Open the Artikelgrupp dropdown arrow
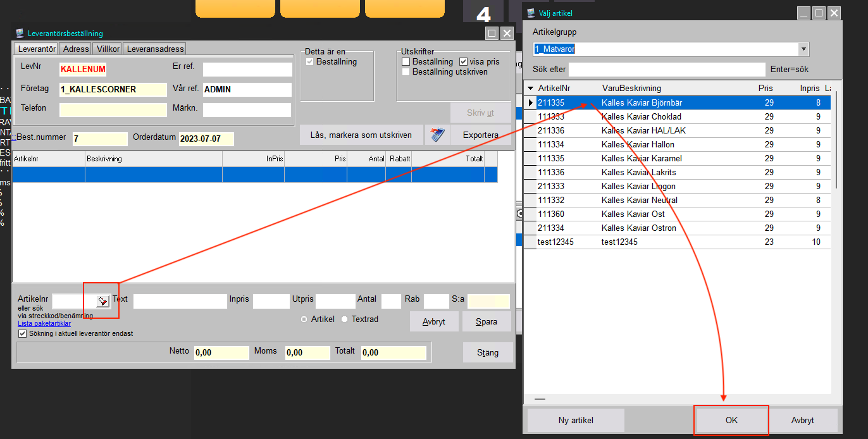 (x=803, y=49)
